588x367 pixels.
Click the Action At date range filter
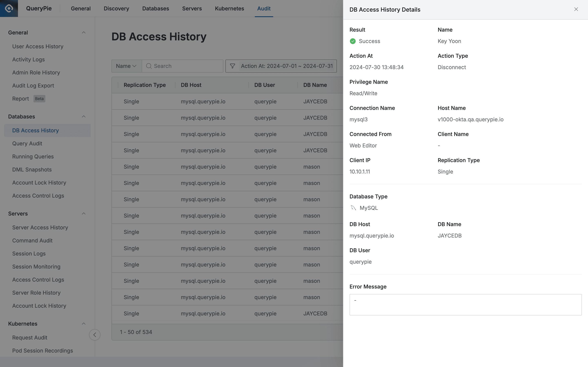pos(287,66)
